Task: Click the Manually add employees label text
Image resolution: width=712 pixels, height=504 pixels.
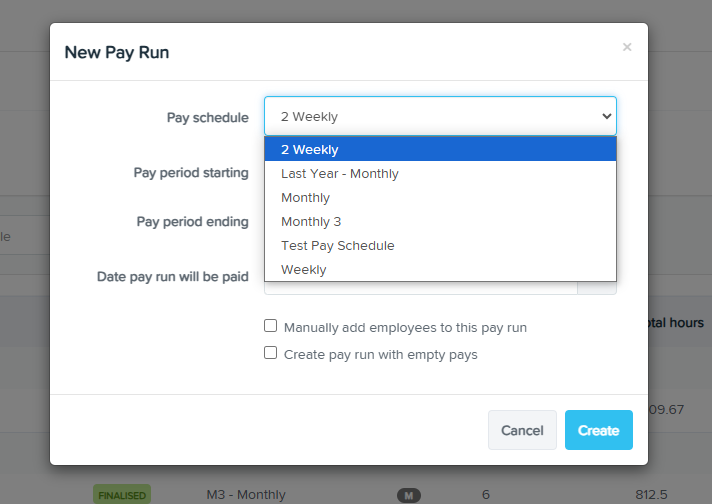Action: coord(405,327)
